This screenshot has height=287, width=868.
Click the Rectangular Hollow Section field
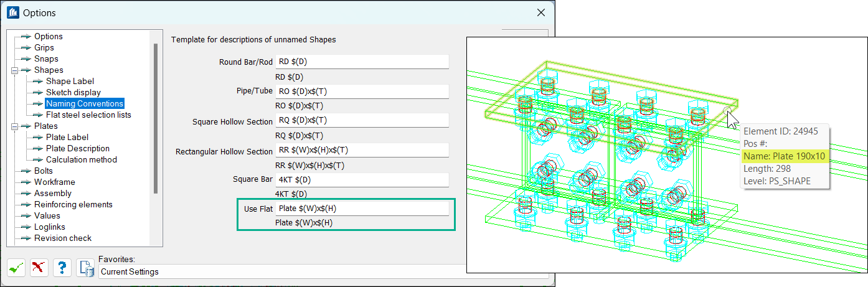click(362, 151)
